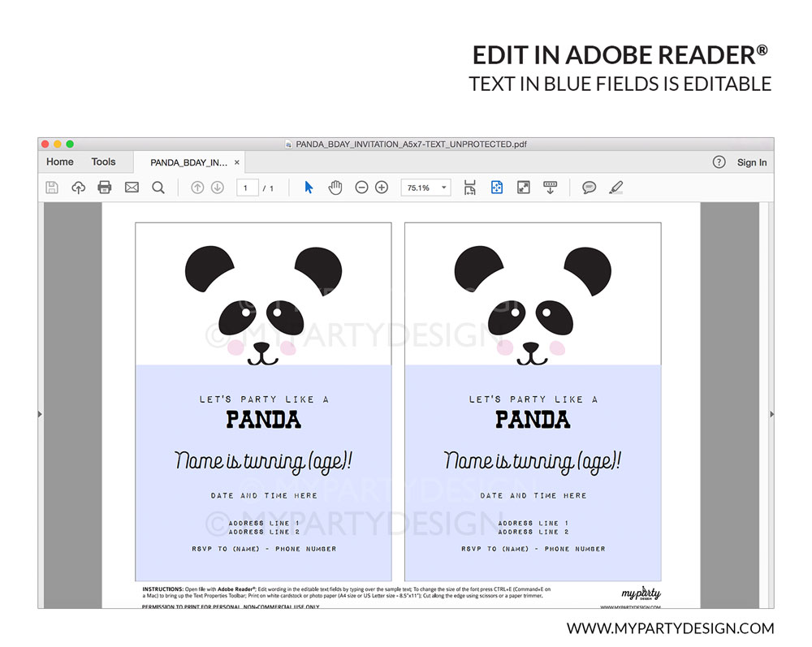Open the search magnifier tool

pyautogui.click(x=158, y=188)
